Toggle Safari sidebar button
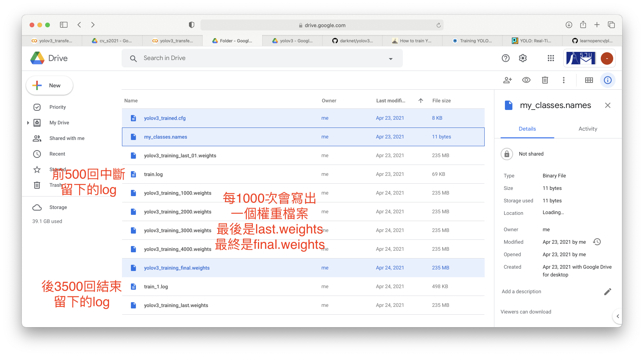The width and height of the screenshot is (644, 356). tap(64, 25)
